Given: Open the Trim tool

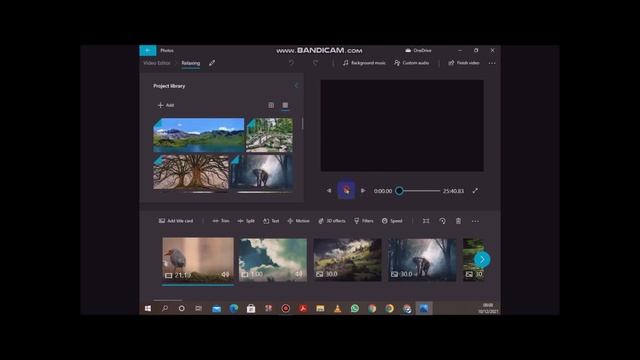Looking at the screenshot, I should click(x=221, y=221).
